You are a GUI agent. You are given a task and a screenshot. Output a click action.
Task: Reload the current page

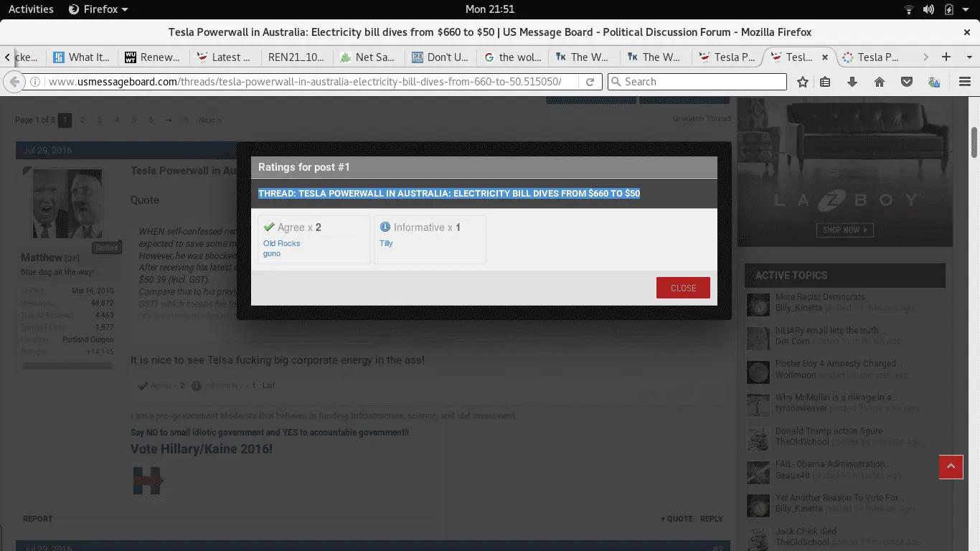pyautogui.click(x=590, y=82)
